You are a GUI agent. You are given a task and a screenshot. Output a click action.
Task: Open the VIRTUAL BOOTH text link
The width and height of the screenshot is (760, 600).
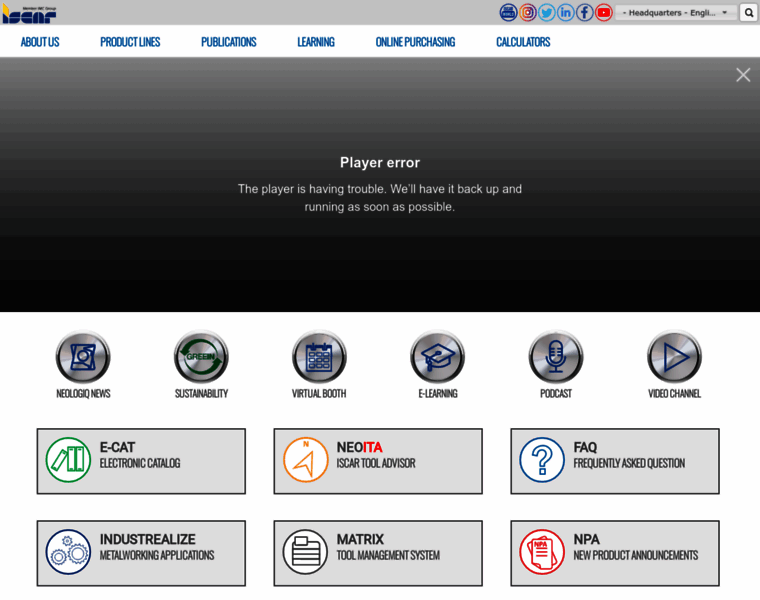(x=319, y=394)
